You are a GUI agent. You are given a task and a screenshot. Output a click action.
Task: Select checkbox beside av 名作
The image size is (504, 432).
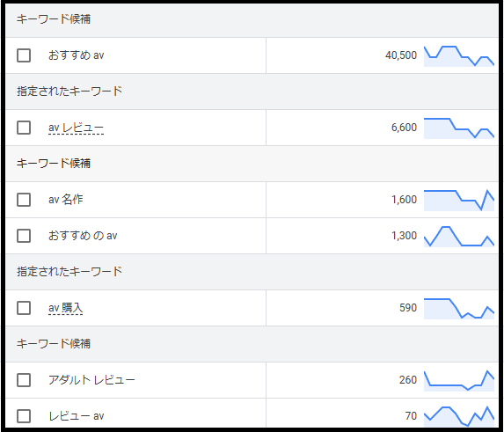click(x=24, y=200)
